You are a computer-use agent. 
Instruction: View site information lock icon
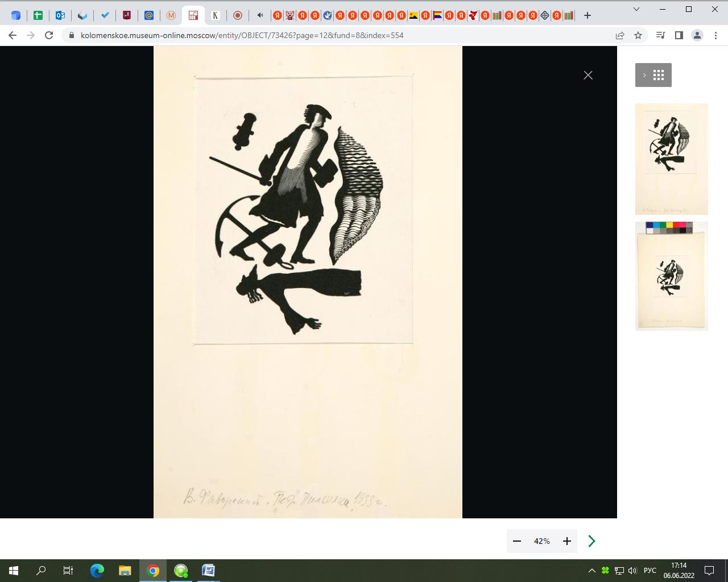[x=71, y=35]
